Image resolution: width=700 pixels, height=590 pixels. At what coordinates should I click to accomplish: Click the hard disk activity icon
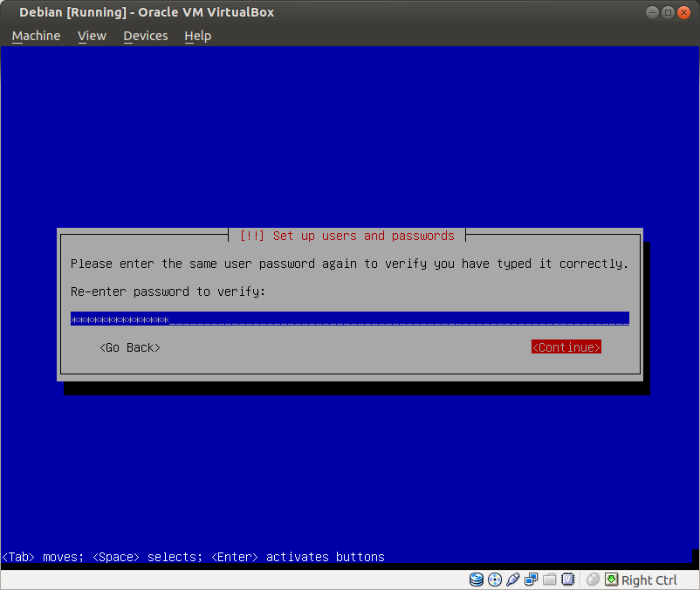477,580
